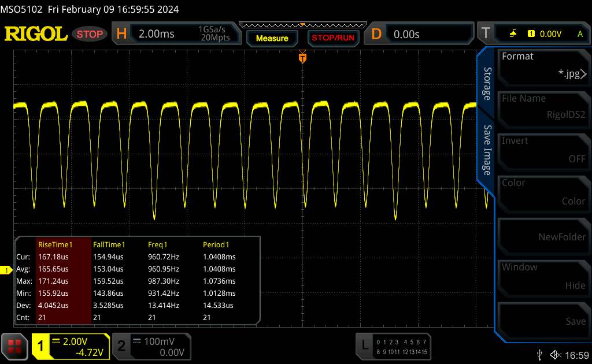Open the red grid function menu icon
Screen dimensions: 592x364
tap(14, 346)
